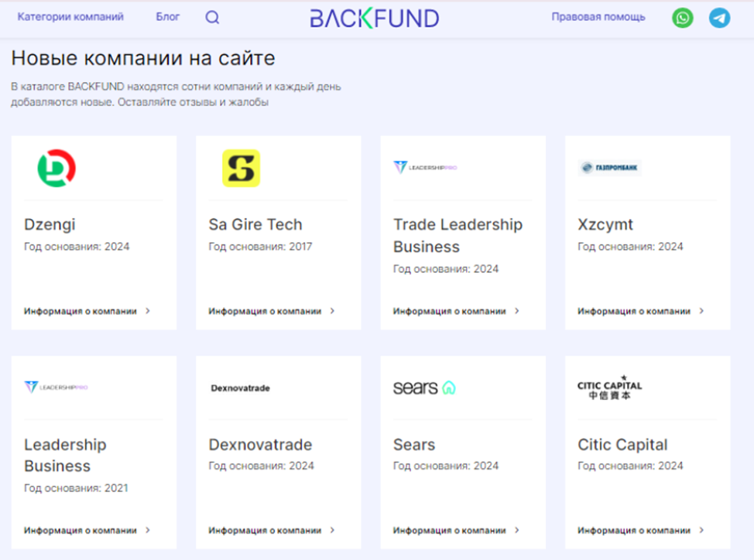754x560 pixels.
Task: Click founding year under Xzcymt
Action: [x=630, y=247]
